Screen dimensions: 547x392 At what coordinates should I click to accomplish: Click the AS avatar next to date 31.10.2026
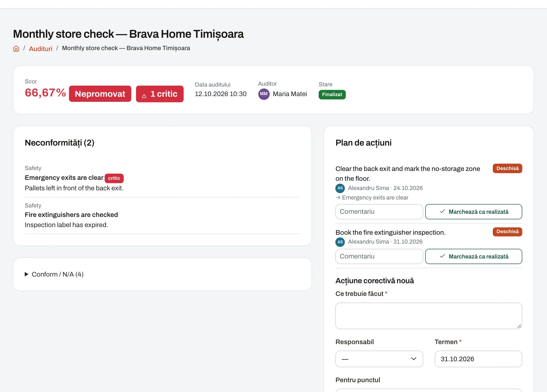tap(340, 242)
